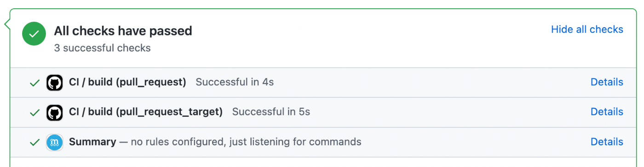The image size is (644, 167).
Task: Click green checkmark of the pull_request_target row
Action: point(34,113)
